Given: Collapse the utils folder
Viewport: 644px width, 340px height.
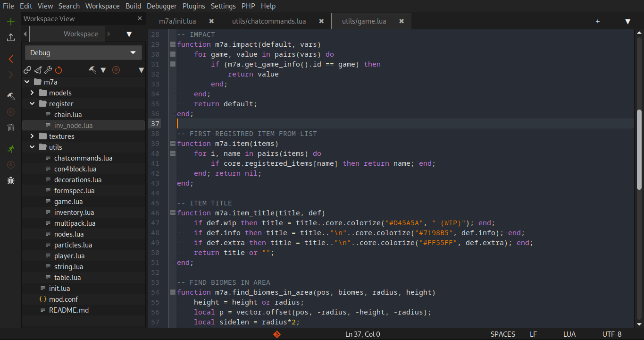Looking at the screenshot, I should pos(32,147).
